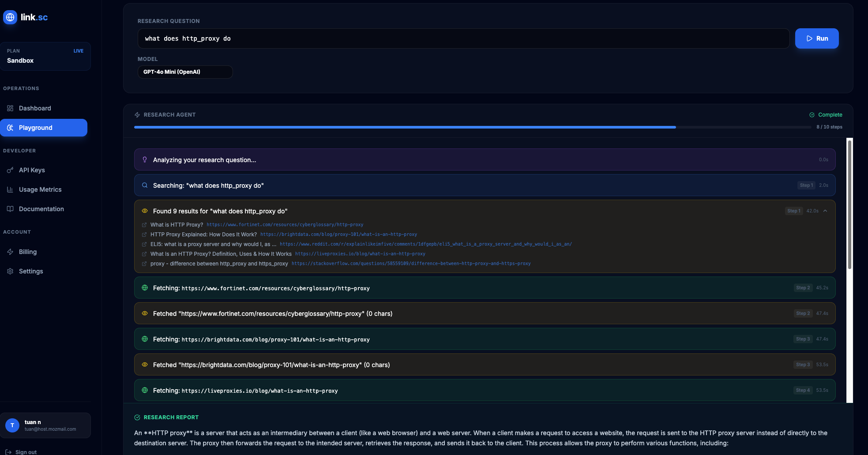868x455 pixels.
Task: Click the lightbulb icon on the Analyzing step
Action: pos(144,159)
